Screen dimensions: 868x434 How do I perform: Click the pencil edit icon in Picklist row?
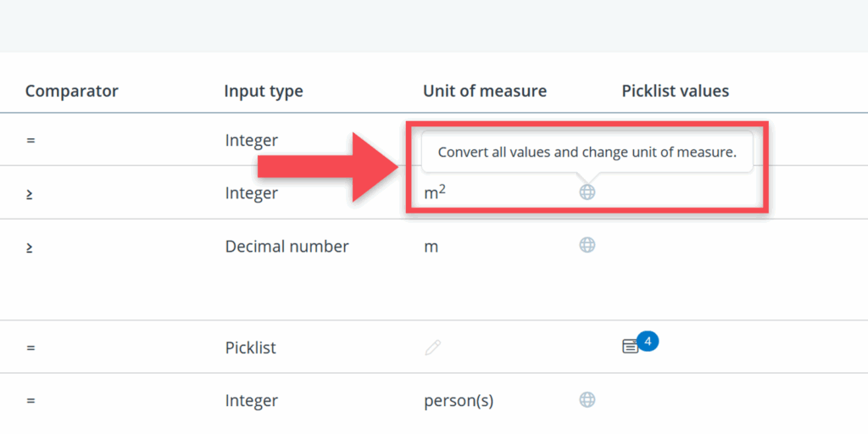point(433,347)
